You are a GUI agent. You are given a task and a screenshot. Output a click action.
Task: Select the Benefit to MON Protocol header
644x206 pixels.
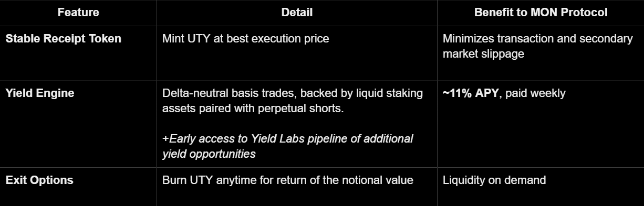click(541, 13)
